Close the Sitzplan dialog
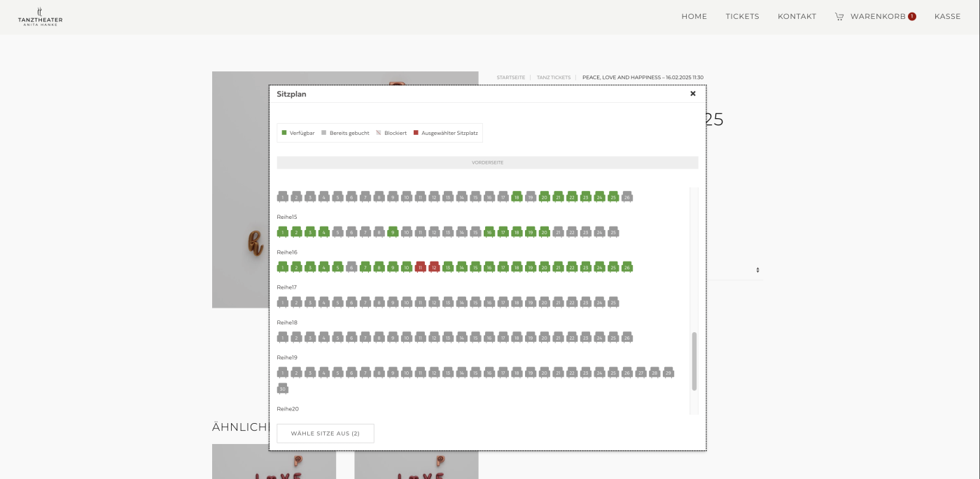 (x=692, y=94)
